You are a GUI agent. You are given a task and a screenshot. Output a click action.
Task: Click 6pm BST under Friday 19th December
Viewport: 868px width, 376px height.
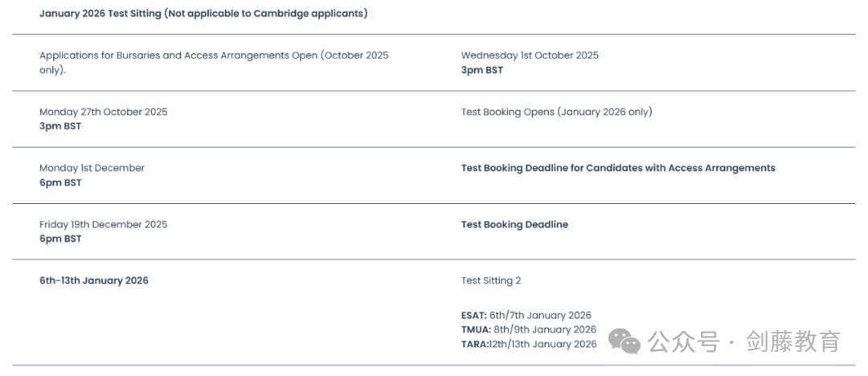click(60, 239)
